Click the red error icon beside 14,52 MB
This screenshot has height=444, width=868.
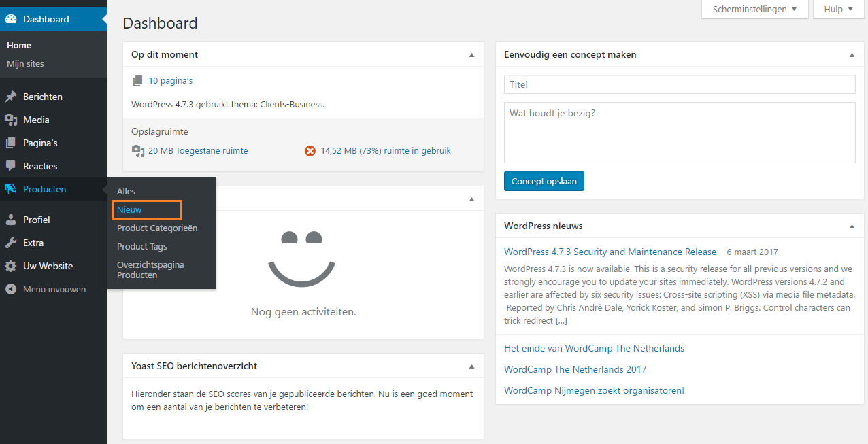[x=310, y=151]
